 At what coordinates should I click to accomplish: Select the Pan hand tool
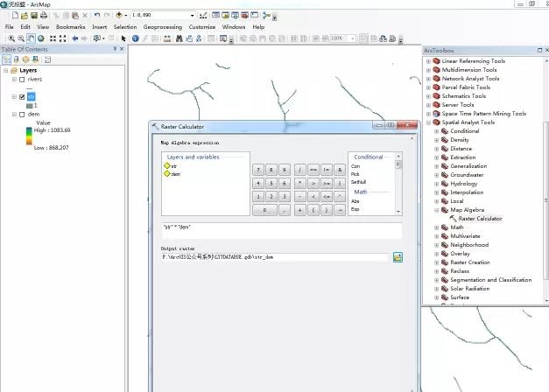click(x=31, y=38)
